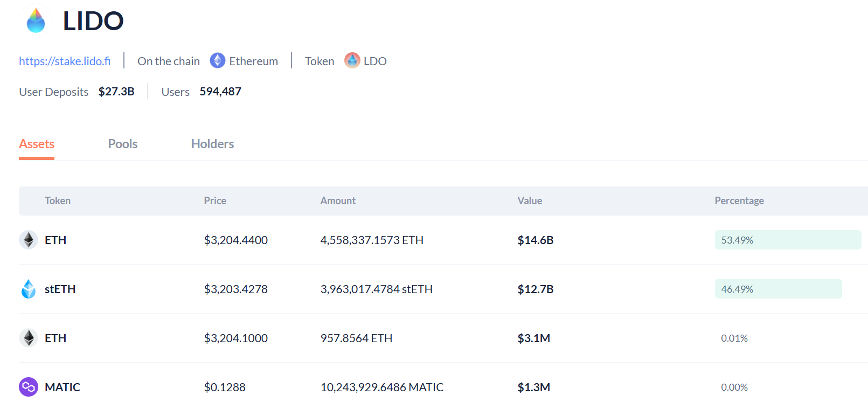Screen dimensions: 868x409
Task: Click the Percentage column header
Action: [x=739, y=200]
